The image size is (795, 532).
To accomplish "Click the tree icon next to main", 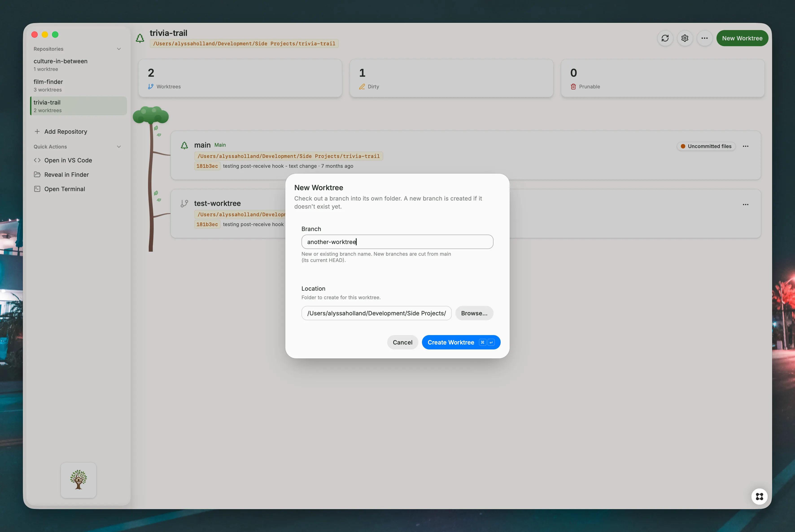I will [184, 145].
